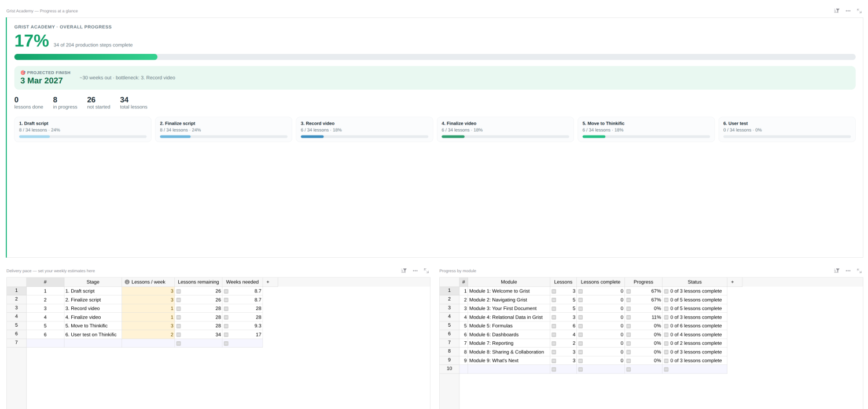Select the Lessons remaining column header
Image resolution: width=868 pixels, height=409 pixels.
click(x=198, y=282)
